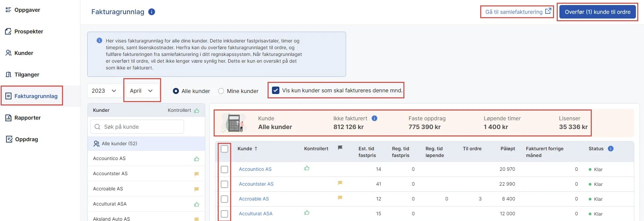Screen dimensions: 644x221
Task: Click the info icon beside Status column
Action: [x=611, y=149]
